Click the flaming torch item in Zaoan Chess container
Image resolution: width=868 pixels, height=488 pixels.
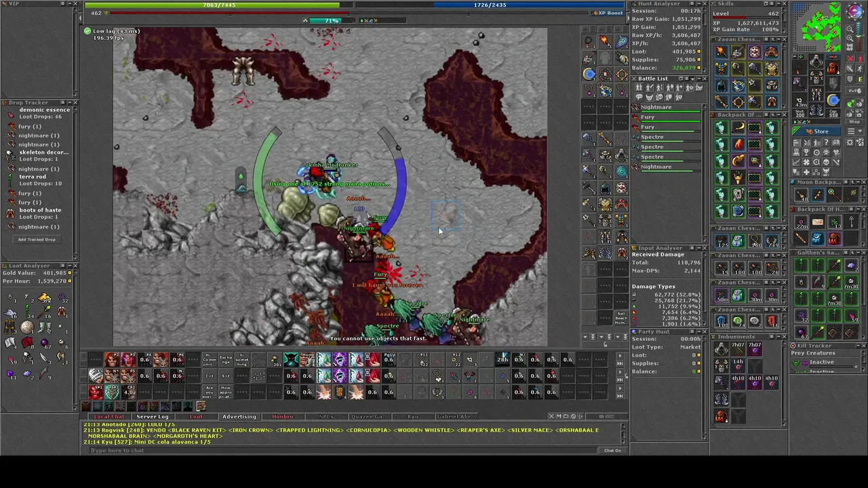[722, 52]
